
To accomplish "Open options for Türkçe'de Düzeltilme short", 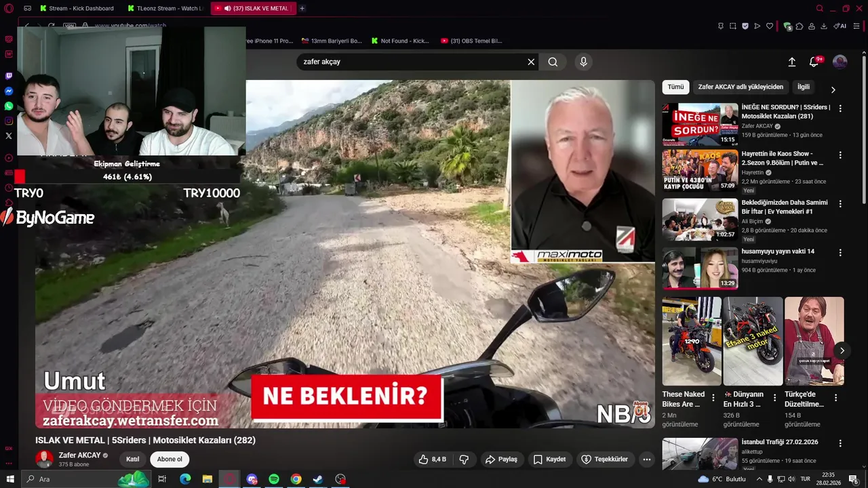I will (x=835, y=398).
